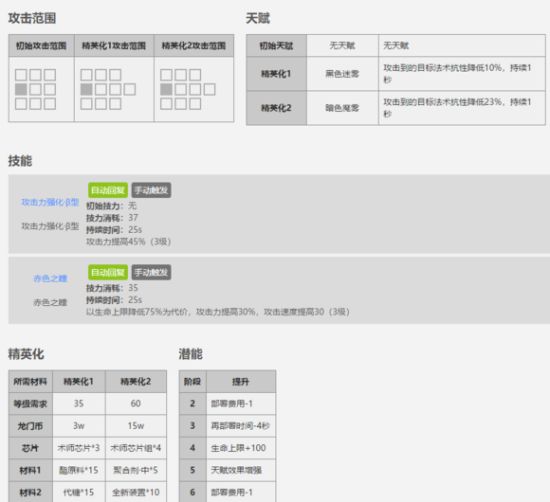
Task: Open the blue 攻击力强化·β型 skill link
Action: 50,202
